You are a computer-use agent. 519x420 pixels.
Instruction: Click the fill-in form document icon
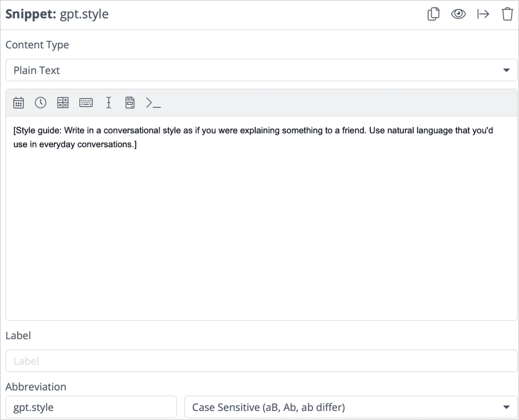coord(130,102)
